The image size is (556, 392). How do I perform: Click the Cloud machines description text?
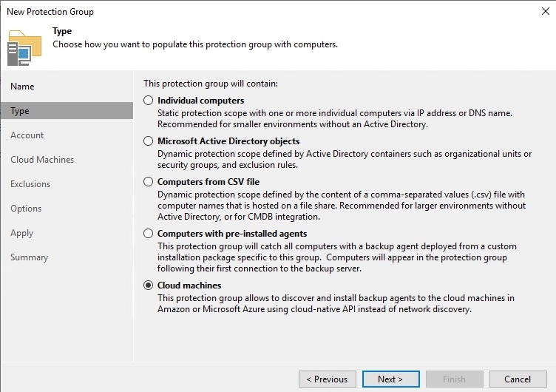tap(336, 303)
